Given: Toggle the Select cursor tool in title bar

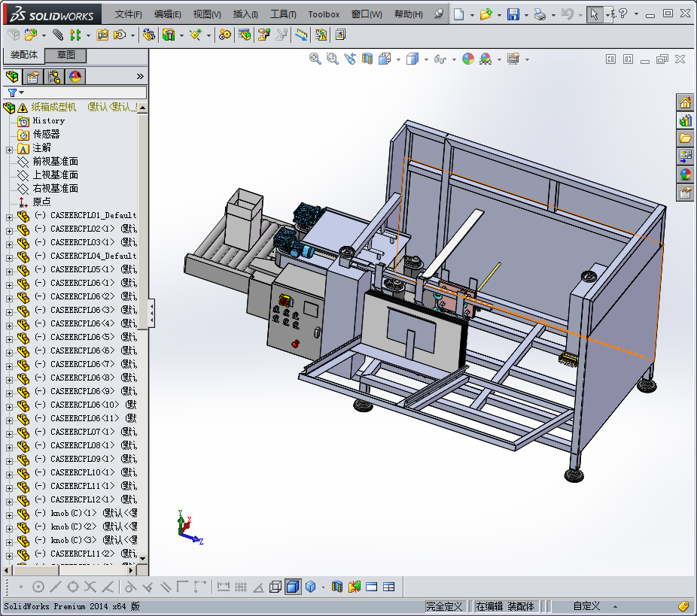Looking at the screenshot, I should (x=595, y=14).
